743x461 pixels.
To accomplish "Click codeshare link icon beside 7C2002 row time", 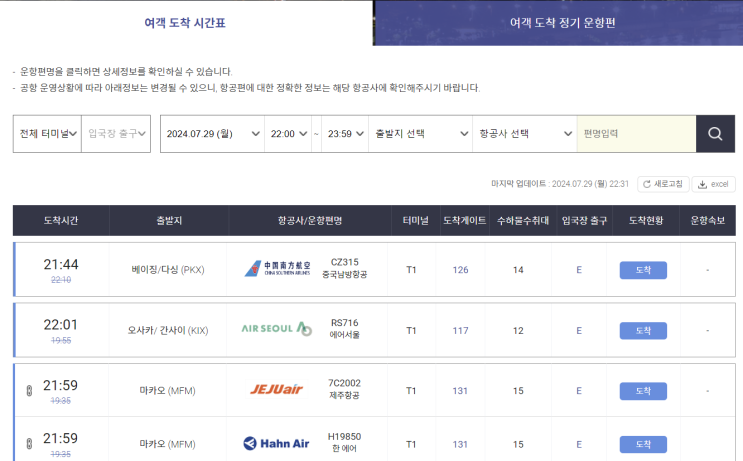I will pyautogui.click(x=29, y=391).
